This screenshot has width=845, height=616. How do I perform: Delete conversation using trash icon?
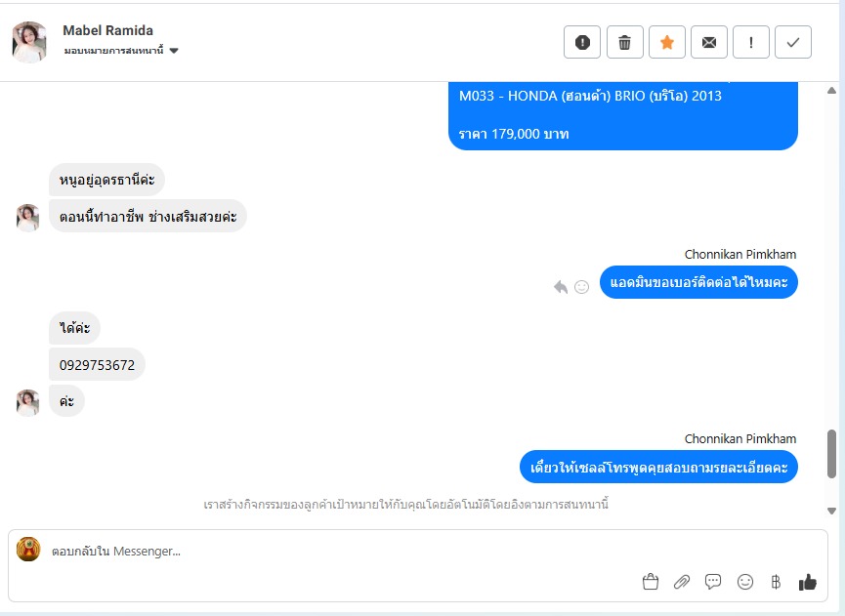point(624,42)
